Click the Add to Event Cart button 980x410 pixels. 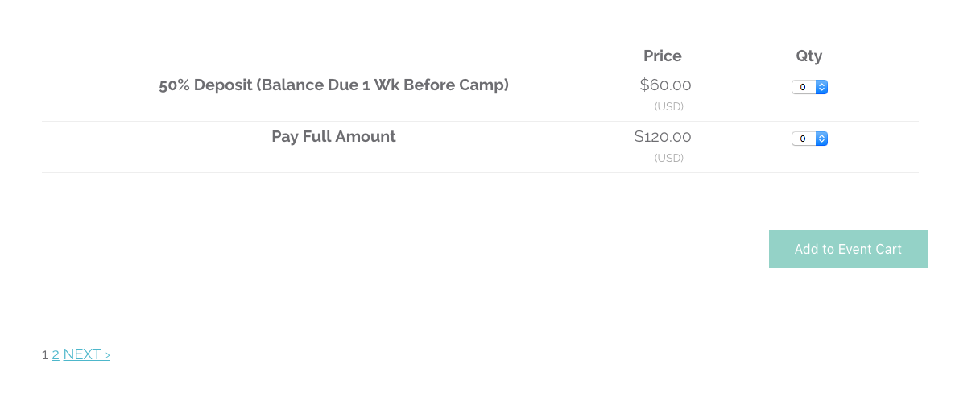coord(848,249)
